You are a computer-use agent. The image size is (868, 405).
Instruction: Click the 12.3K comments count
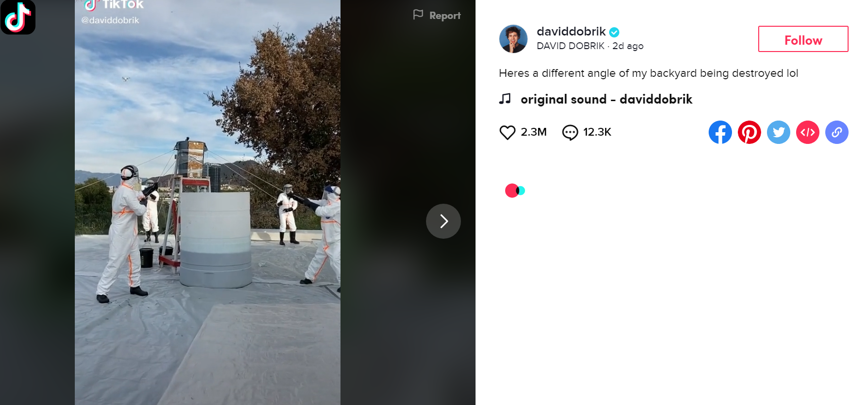point(597,132)
